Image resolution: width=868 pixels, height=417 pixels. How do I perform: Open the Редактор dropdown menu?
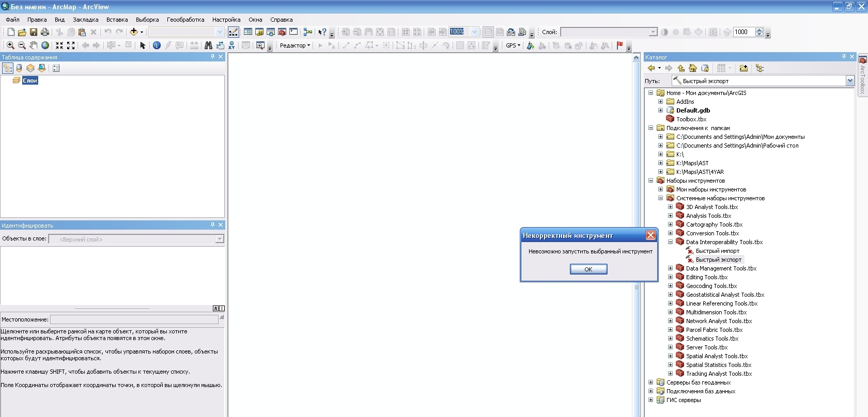point(295,45)
